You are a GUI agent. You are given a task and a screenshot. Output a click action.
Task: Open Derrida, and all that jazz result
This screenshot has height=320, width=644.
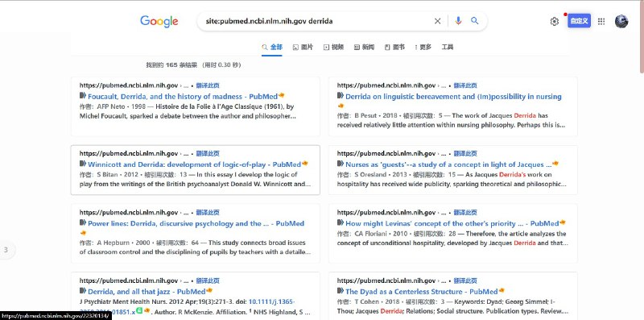[147, 292]
